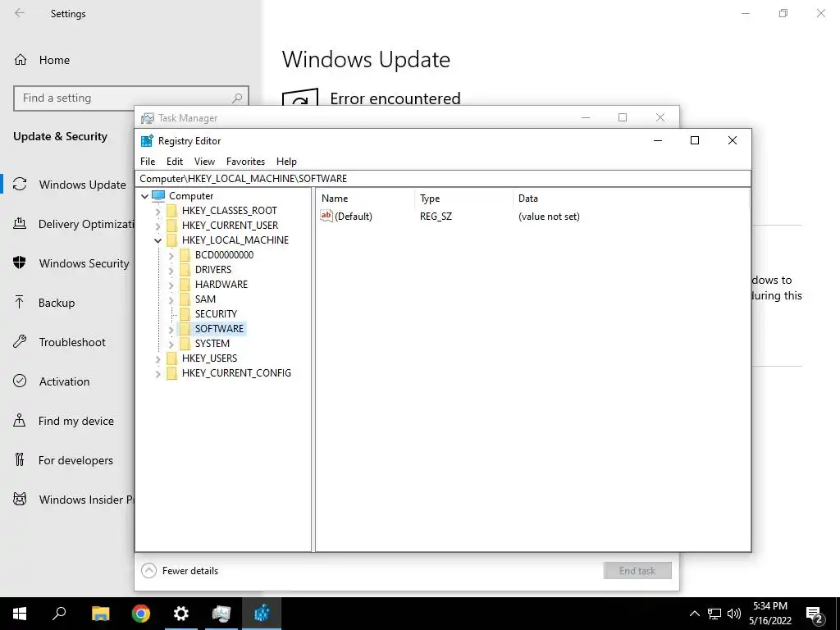Switch to Task Manager on the taskbar
Image resolution: width=840 pixels, height=630 pixels.
[x=221, y=614]
